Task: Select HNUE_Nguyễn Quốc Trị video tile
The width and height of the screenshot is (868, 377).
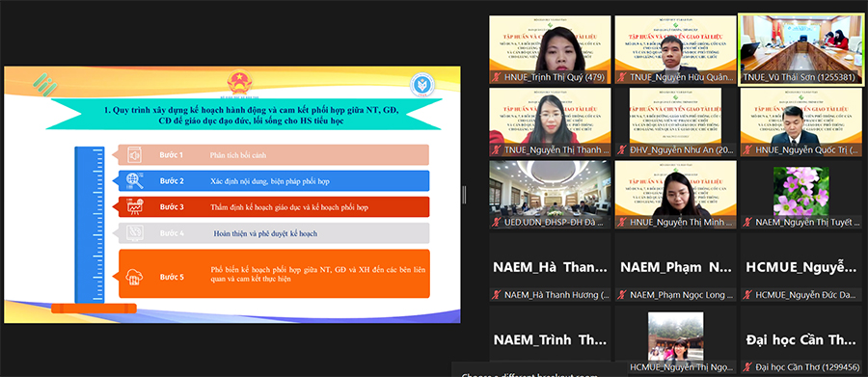Action: coord(801,121)
